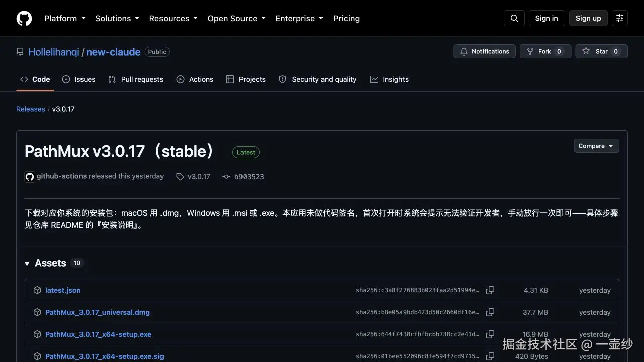The height and width of the screenshot is (362, 644).
Task: Open appearance settings icon beside Sign up
Action: tap(620, 18)
